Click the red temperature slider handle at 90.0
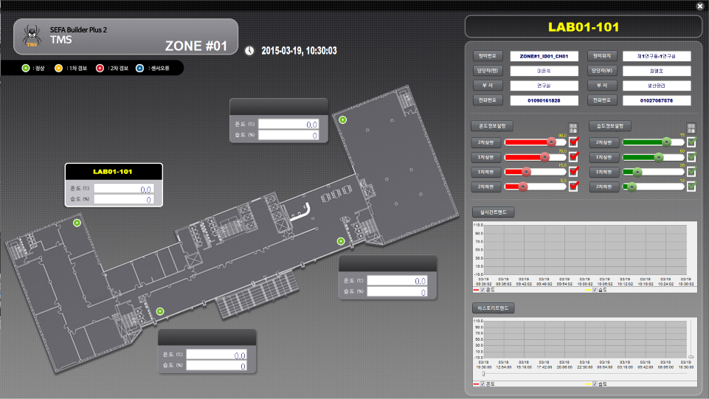The width and height of the screenshot is (709, 399). (551, 142)
